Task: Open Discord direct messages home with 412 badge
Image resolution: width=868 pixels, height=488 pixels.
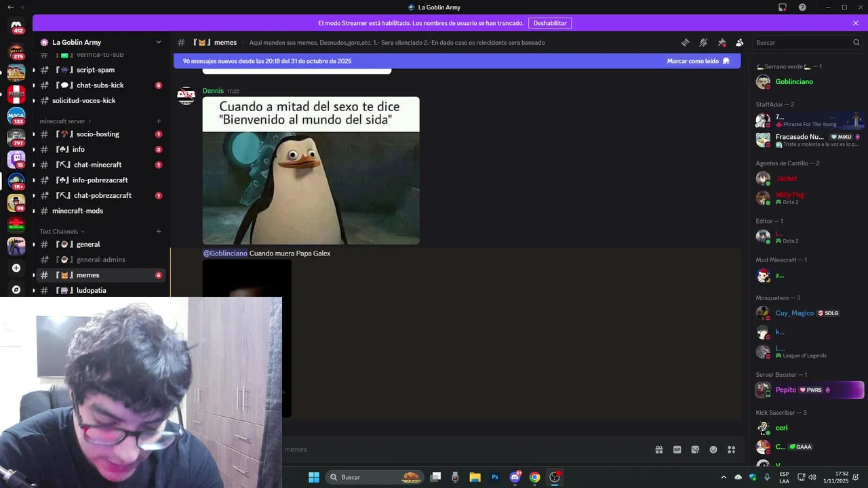Action: point(16,26)
